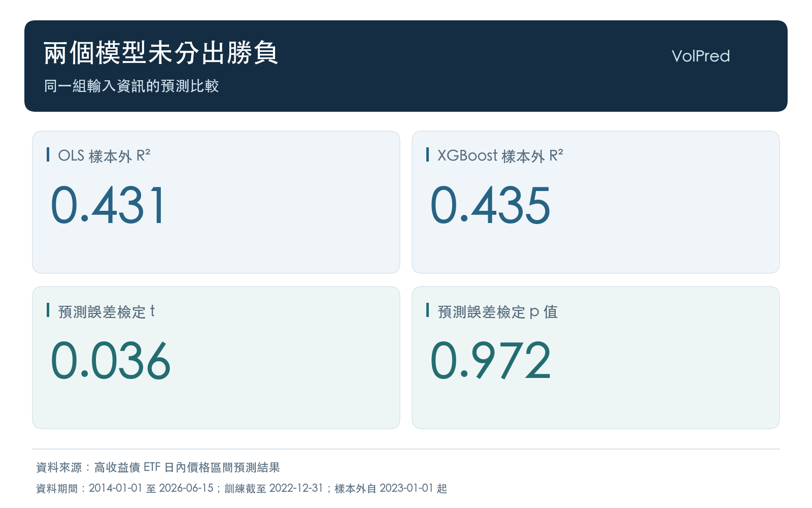Screen dimensions: 812x508
Task: Select the 預測誤差檢定 t label
Action: pos(107,311)
